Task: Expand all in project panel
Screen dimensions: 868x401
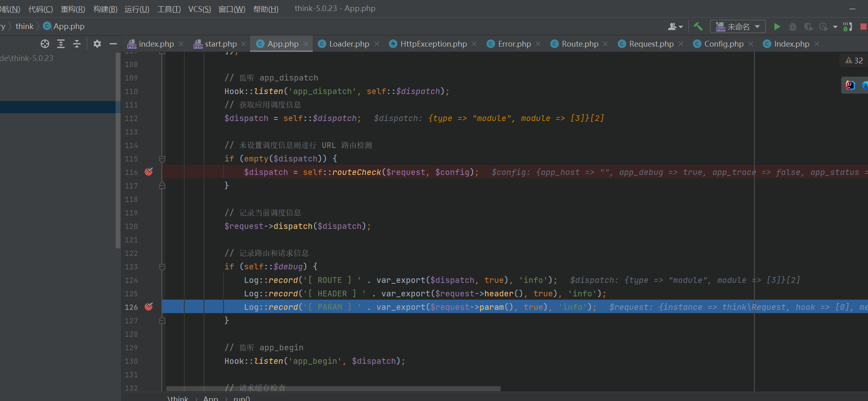Action: click(61, 44)
